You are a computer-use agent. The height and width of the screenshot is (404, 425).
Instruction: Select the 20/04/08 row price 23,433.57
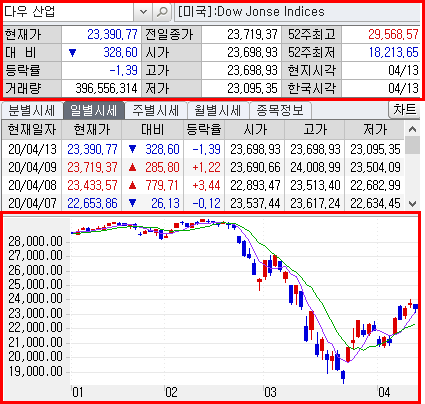92,185
